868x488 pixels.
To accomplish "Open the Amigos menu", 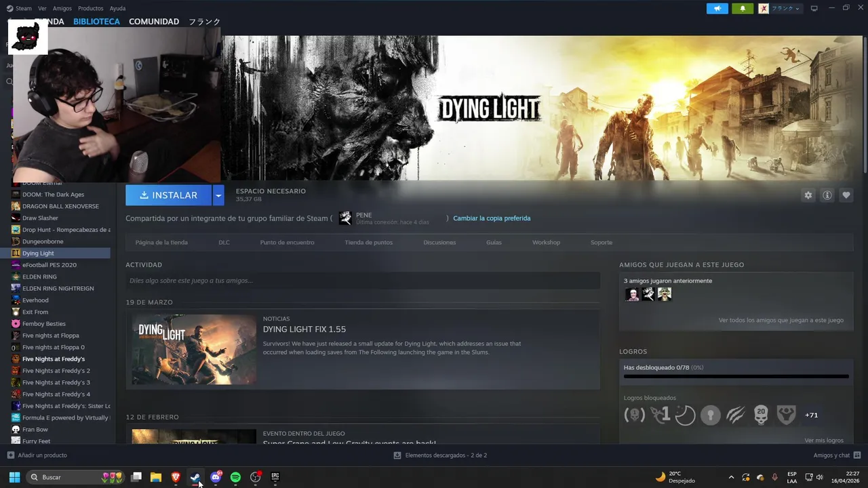I will [62, 8].
